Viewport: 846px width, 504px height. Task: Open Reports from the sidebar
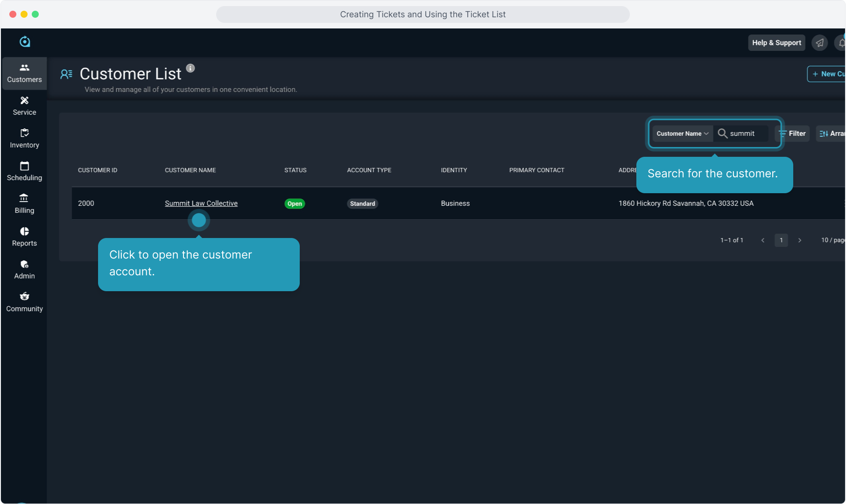(24, 237)
